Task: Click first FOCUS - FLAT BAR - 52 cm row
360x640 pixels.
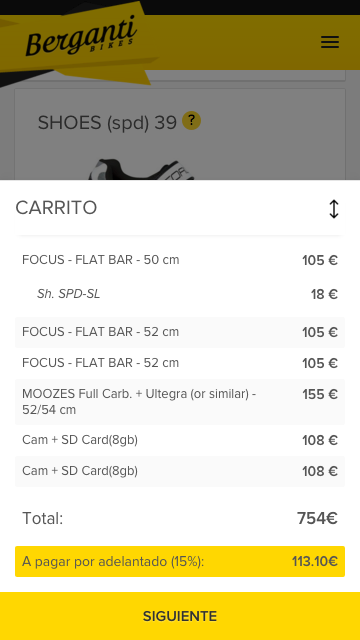Action: tap(180, 332)
